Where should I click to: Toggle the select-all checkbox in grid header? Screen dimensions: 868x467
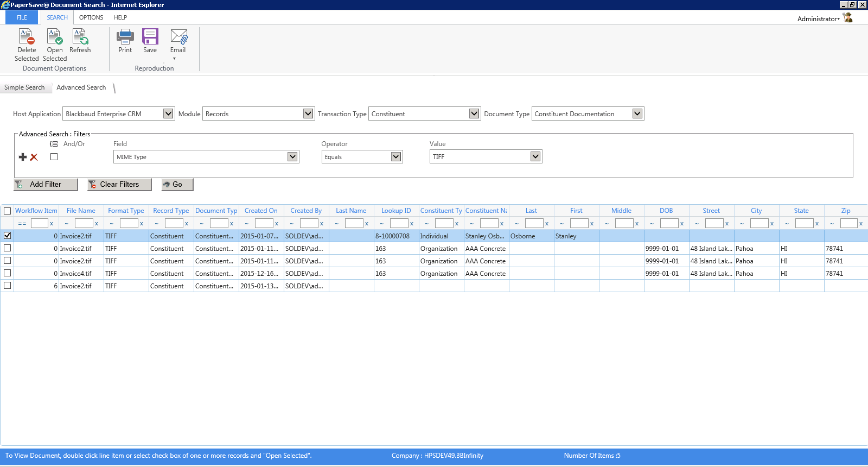pyautogui.click(x=8, y=211)
